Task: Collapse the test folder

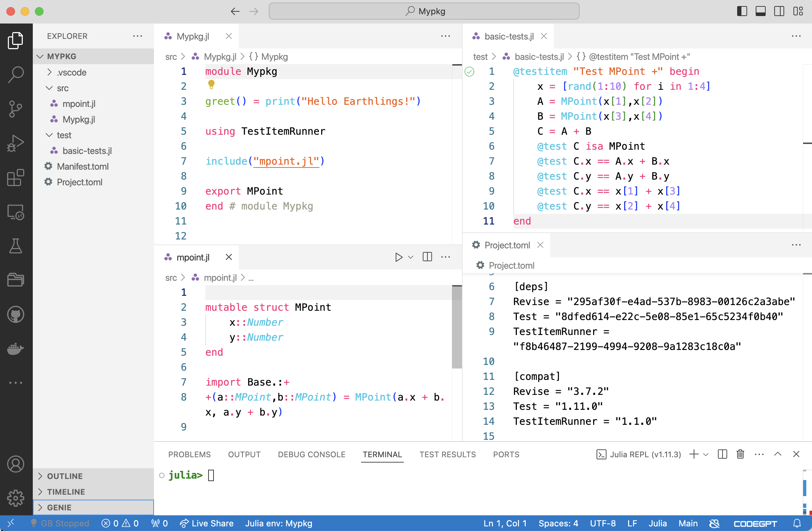Action: [x=93, y=135]
